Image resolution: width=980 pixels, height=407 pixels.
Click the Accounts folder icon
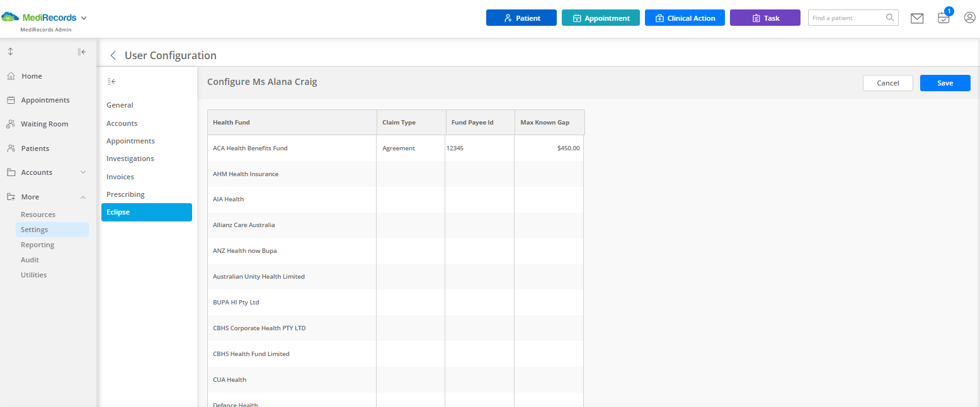point(11,172)
